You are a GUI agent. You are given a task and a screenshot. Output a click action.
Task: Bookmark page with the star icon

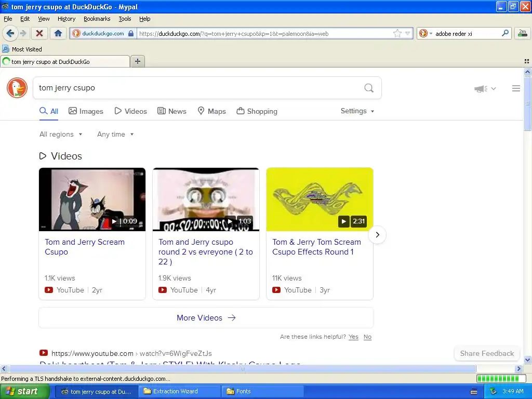tap(397, 33)
